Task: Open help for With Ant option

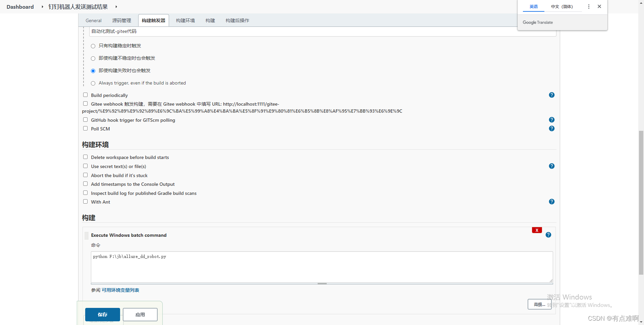Action: [x=551, y=202]
